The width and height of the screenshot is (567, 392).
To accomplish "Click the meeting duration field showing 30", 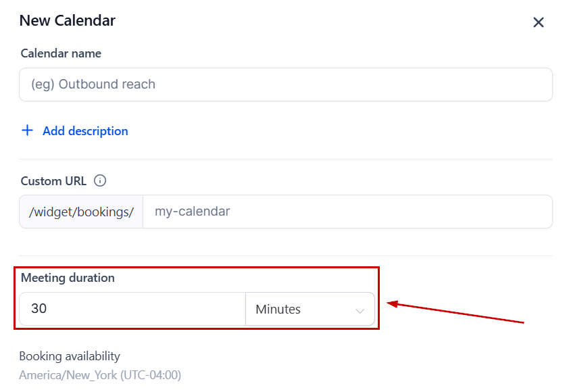I will [x=132, y=309].
